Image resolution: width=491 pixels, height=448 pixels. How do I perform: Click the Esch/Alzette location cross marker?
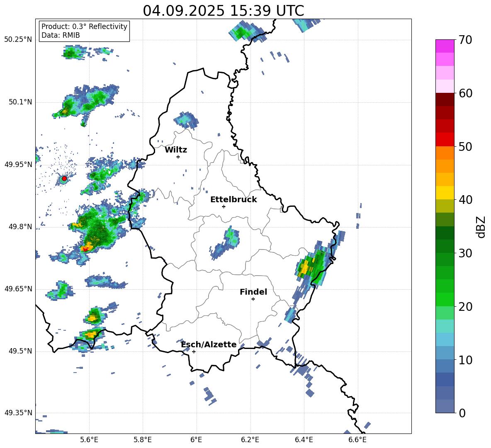[x=194, y=351]
